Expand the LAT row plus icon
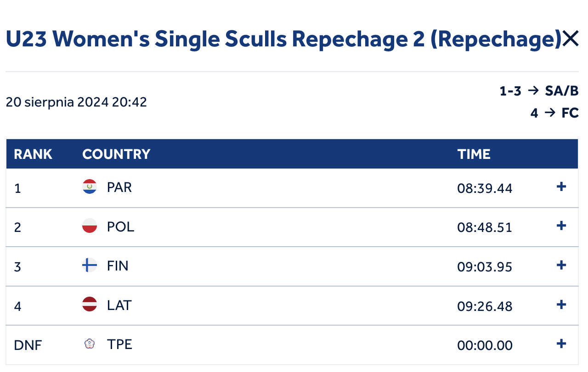 pos(561,305)
